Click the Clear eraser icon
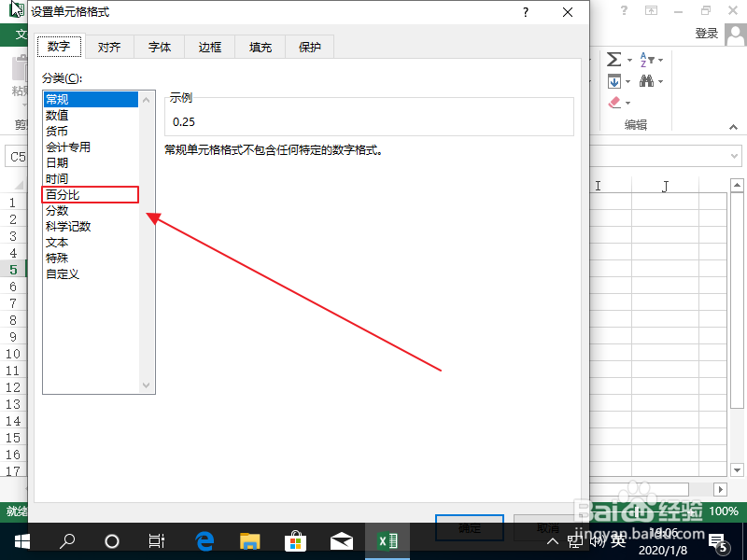Viewport: 747px width, 560px height. [614, 102]
